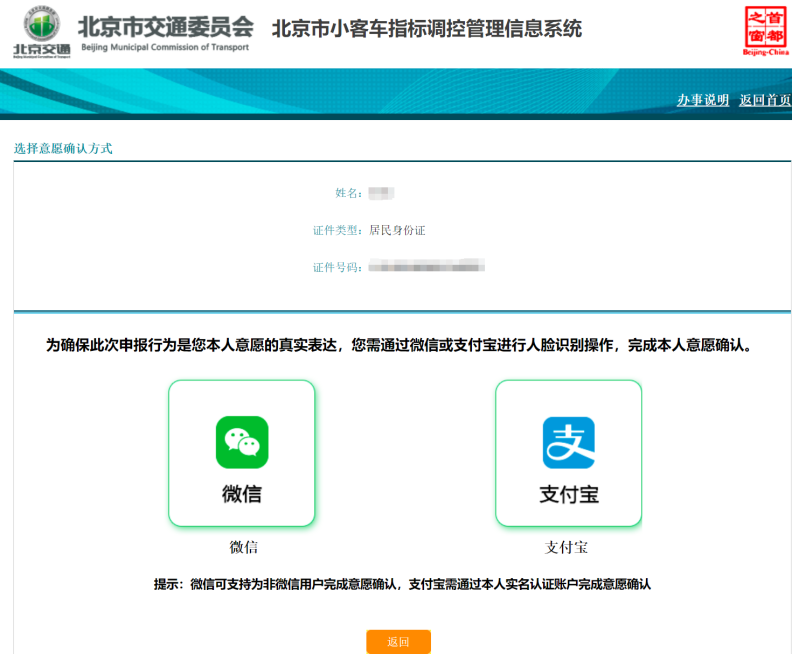Click the blurred name value next to 姓名

point(382,192)
